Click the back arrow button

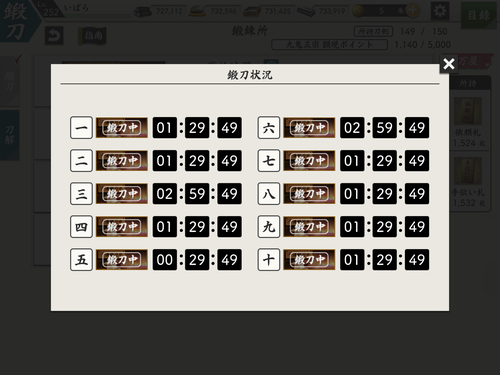54,35
